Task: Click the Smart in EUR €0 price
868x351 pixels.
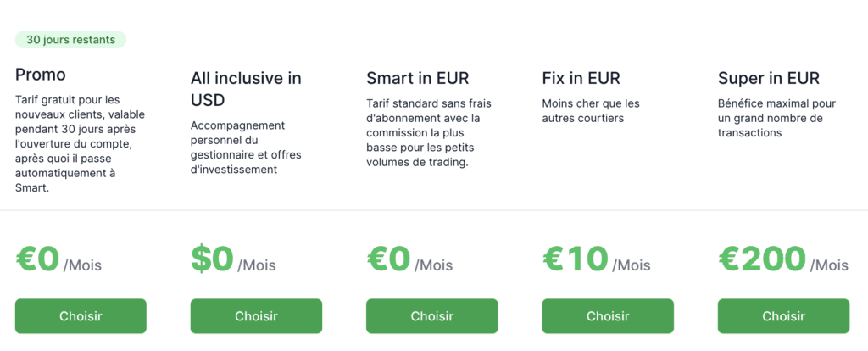Action: click(409, 259)
